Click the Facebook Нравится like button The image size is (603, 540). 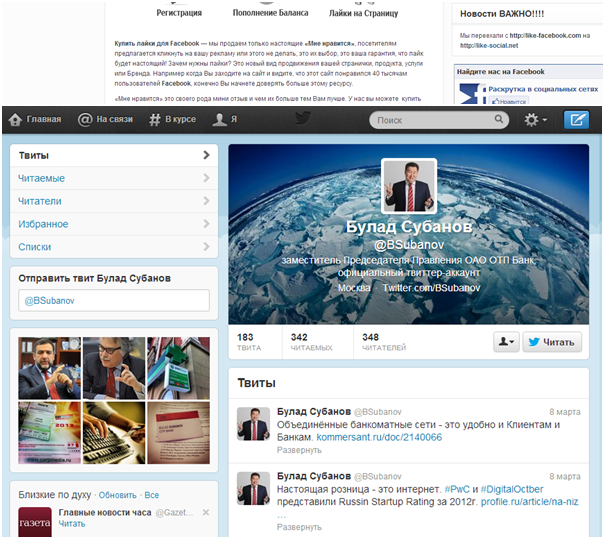[509, 101]
